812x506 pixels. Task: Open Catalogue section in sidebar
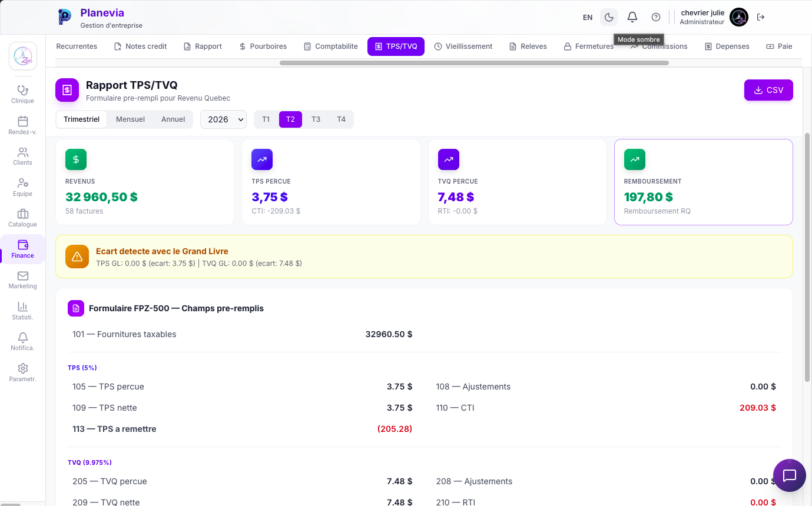23,218
